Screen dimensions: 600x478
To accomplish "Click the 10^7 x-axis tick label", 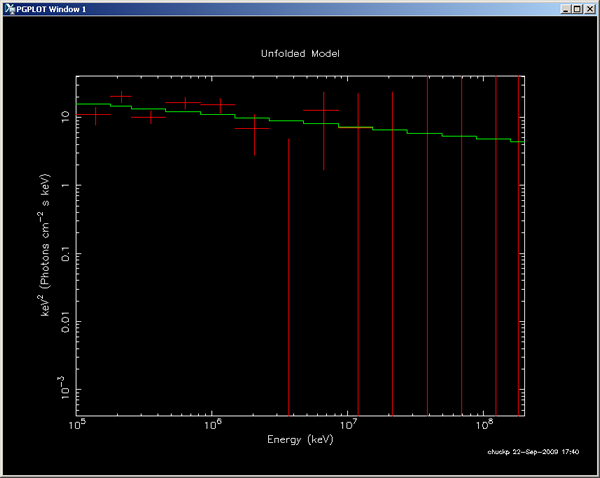I will coord(348,424).
